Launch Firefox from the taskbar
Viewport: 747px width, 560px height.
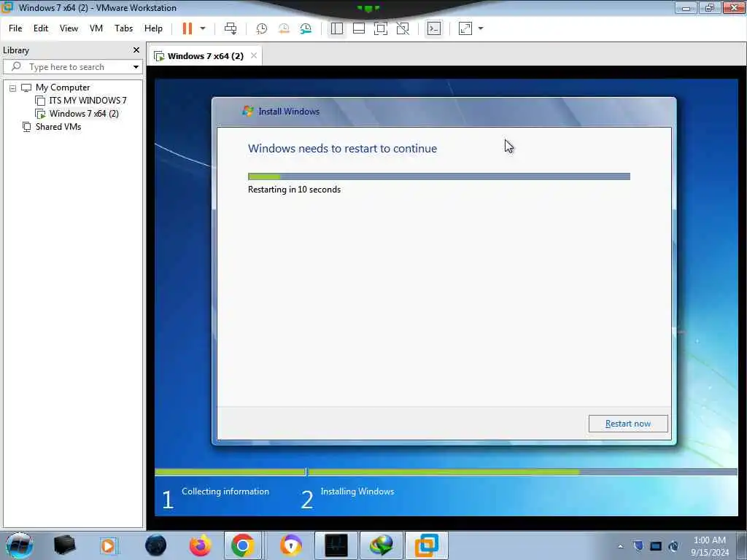click(x=200, y=545)
